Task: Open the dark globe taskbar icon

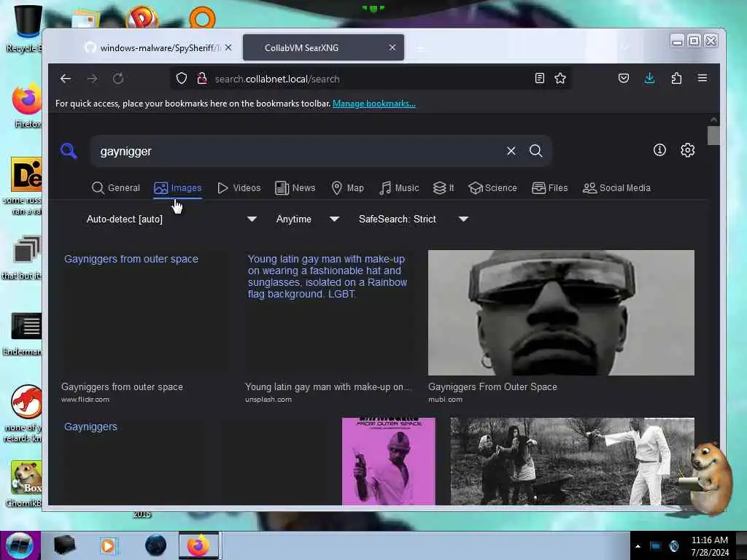Action: 156,545
